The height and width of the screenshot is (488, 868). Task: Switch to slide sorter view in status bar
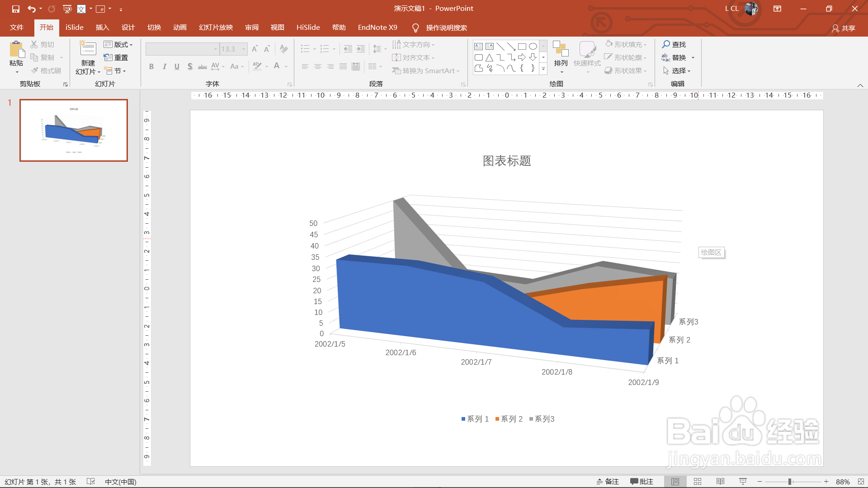point(698,482)
